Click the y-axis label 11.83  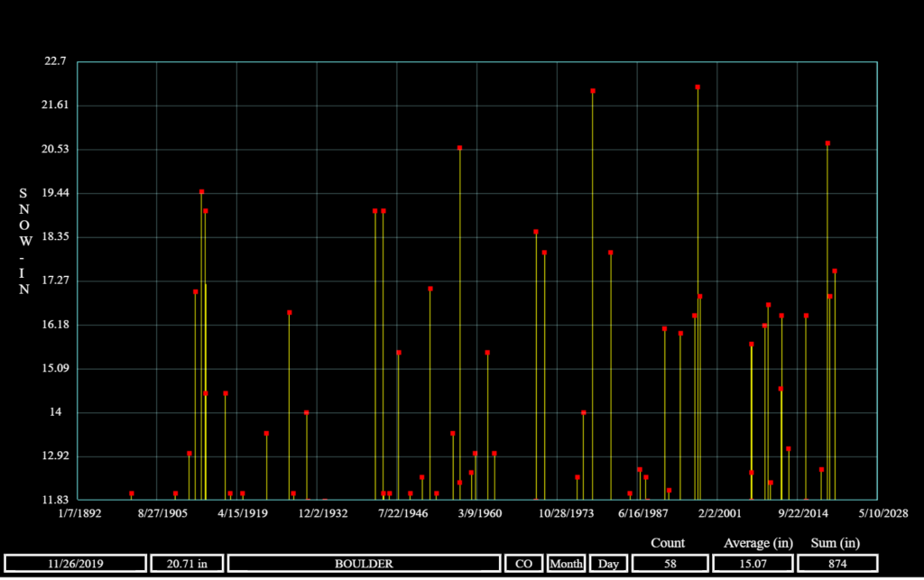click(x=55, y=500)
